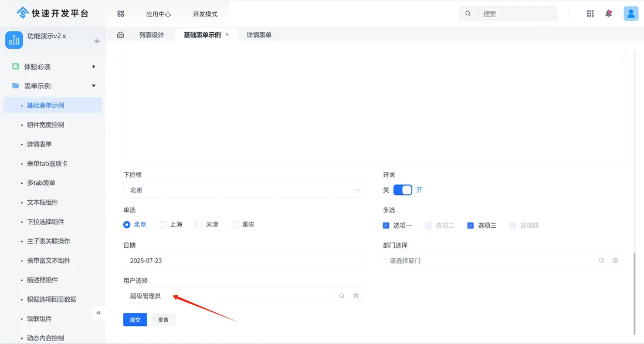This screenshot has height=344, width=644.
Task: Toggle the 开关 switch to off
Action: 402,190
